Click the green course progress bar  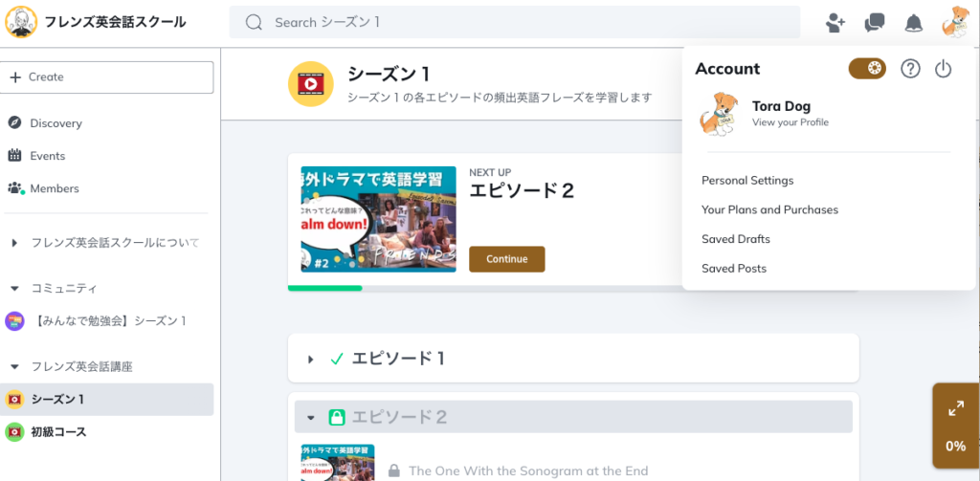324,288
